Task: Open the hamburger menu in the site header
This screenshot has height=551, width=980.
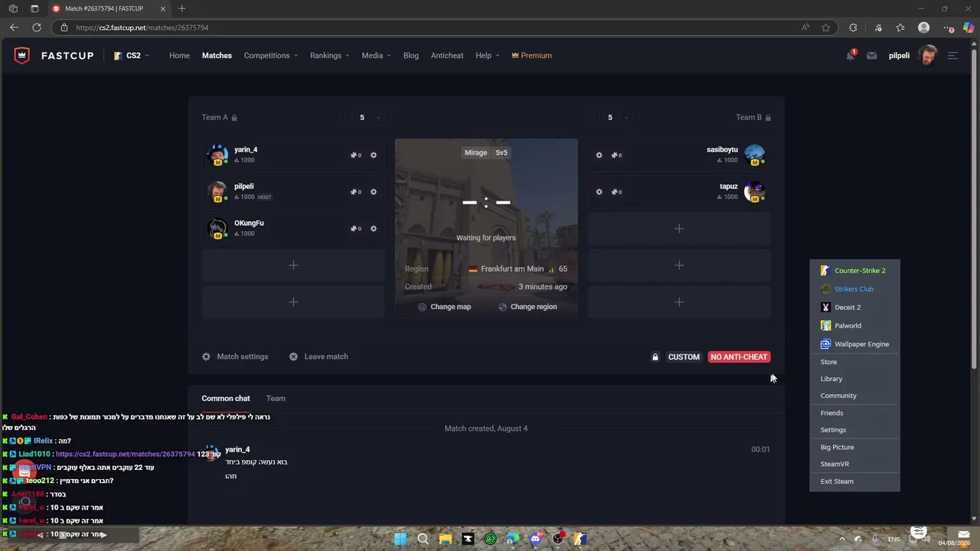Action: pyautogui.click(x=952, y=56)
